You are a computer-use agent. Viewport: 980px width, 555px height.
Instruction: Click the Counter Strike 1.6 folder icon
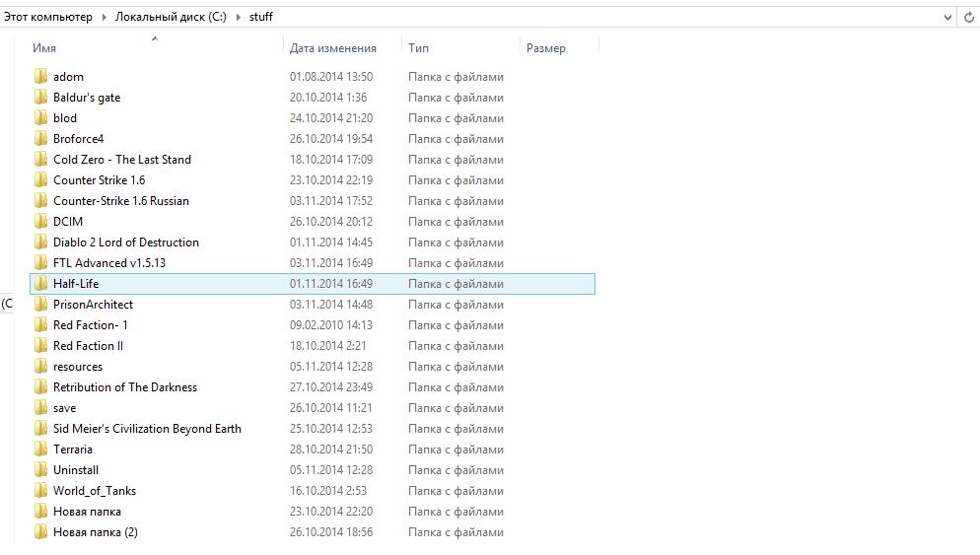40,180
